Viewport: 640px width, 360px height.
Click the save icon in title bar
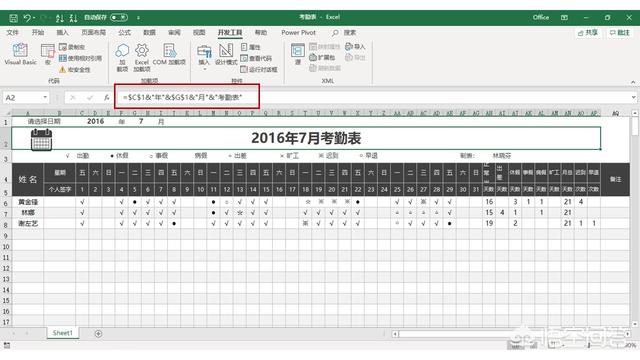click(x=13, y=18)
